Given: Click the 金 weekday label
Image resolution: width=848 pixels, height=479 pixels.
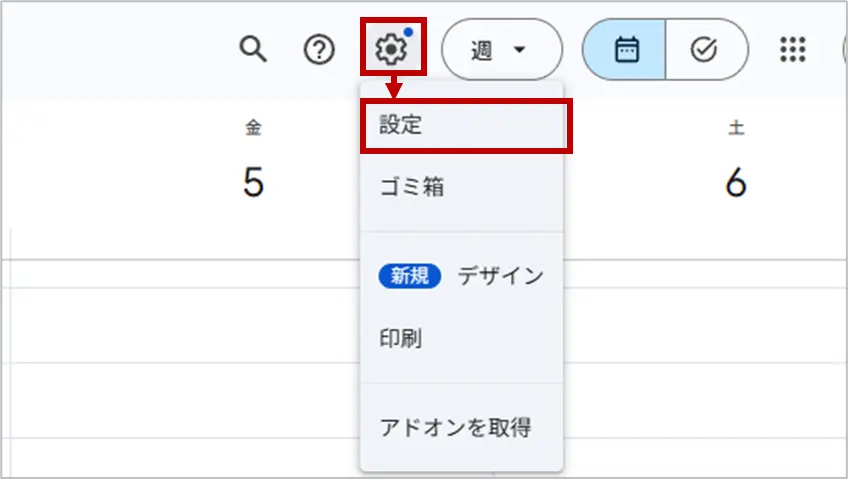Looking at the screenshot, I should [253, 128].
